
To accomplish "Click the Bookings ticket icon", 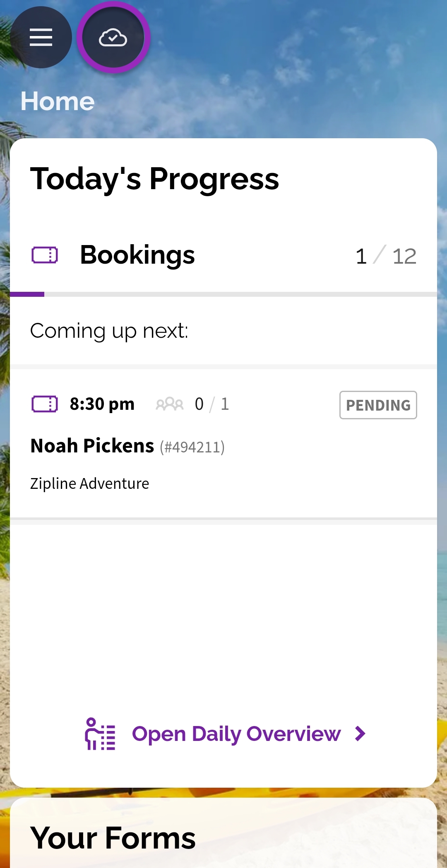I will pos(45,255).
